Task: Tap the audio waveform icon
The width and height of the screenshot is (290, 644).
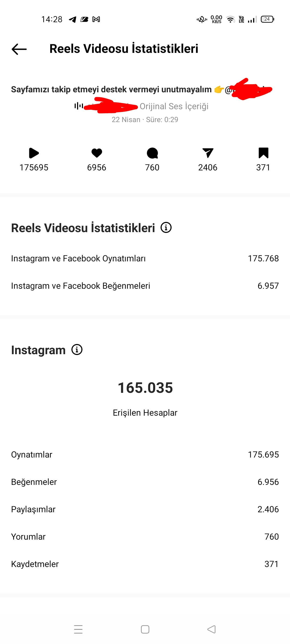Action: coord(79,106)
